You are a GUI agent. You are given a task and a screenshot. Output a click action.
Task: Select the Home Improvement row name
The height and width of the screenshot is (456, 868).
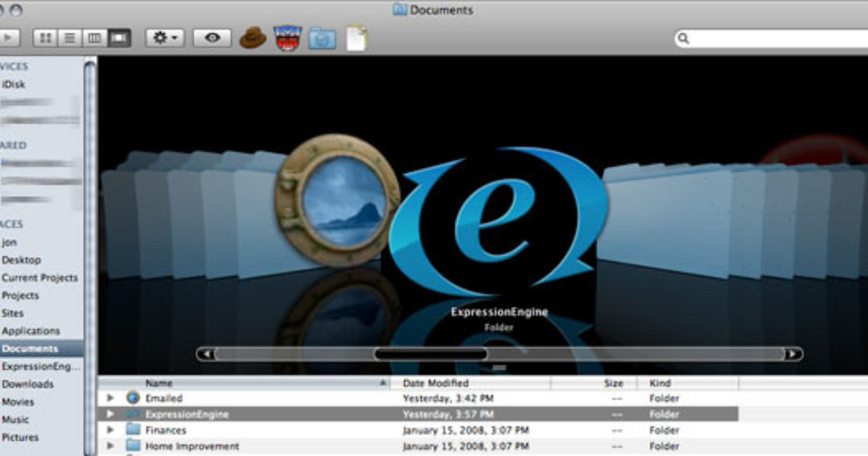coord(192,447)
